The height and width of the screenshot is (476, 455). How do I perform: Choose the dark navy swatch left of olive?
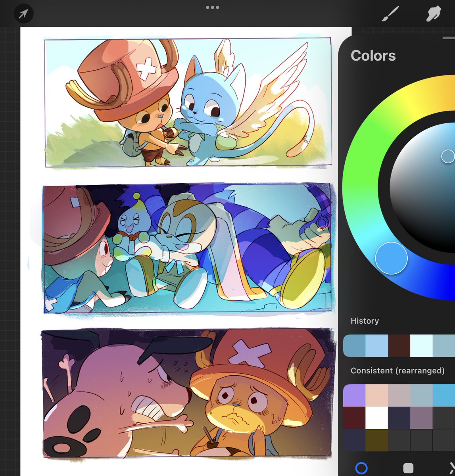coord(354,440)
